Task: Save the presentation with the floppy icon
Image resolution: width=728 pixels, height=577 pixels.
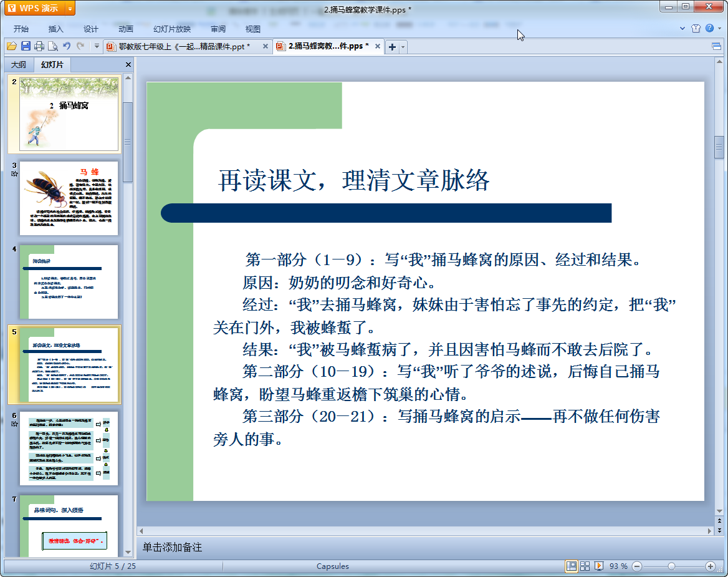Action: point(26,46)
